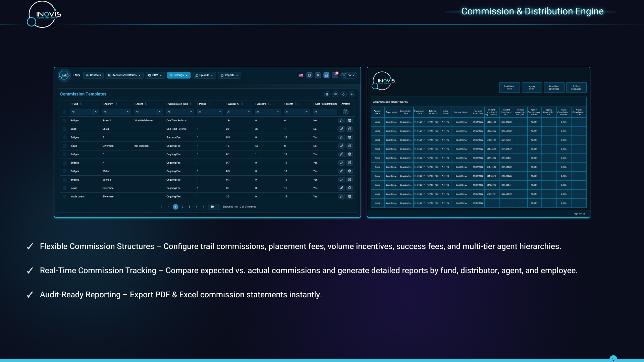
Task: Edit the Bridges agency C row
Action: 341,154
